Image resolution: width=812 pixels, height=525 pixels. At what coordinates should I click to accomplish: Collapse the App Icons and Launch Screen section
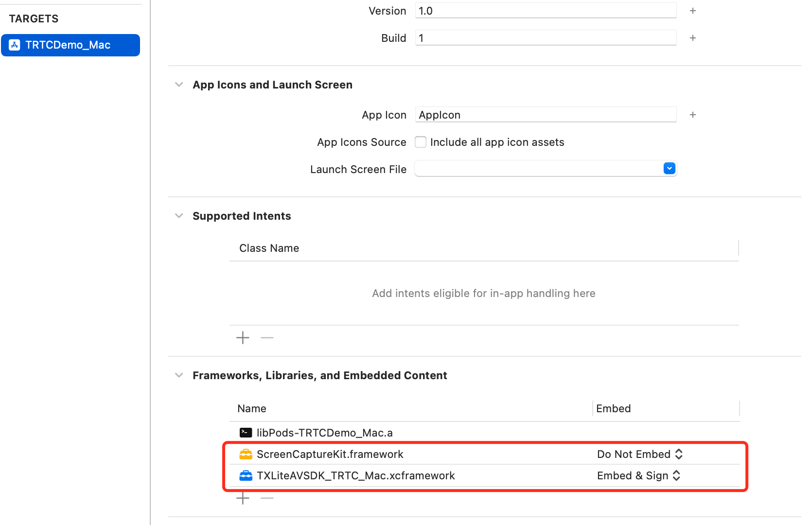tap(179, 85)
